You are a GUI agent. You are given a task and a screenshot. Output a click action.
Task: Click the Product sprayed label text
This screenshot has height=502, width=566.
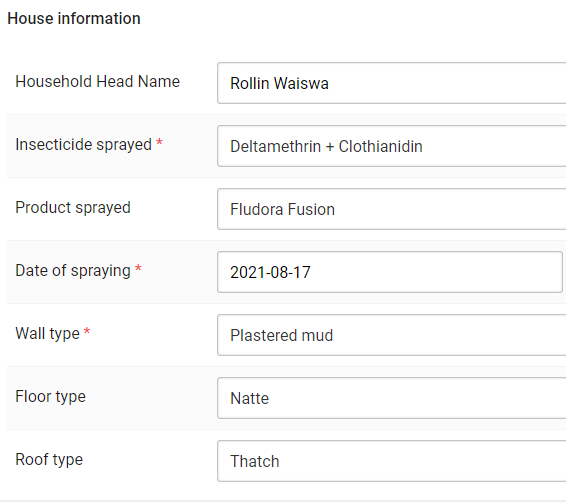73,208
